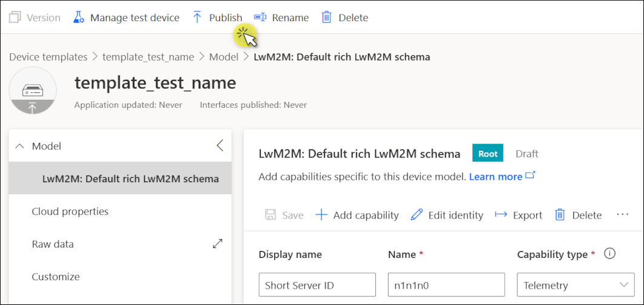Collapse the side panel with the left chevron
The image size is (644, 305).
pos(220,145)
